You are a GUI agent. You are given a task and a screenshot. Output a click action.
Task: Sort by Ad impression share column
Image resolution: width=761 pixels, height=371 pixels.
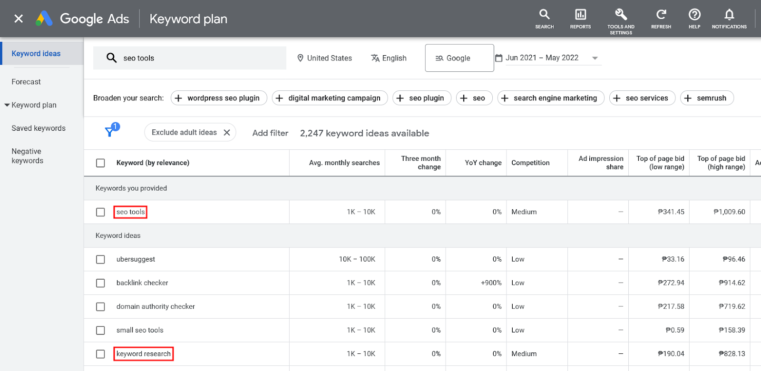tap(601, 163)
